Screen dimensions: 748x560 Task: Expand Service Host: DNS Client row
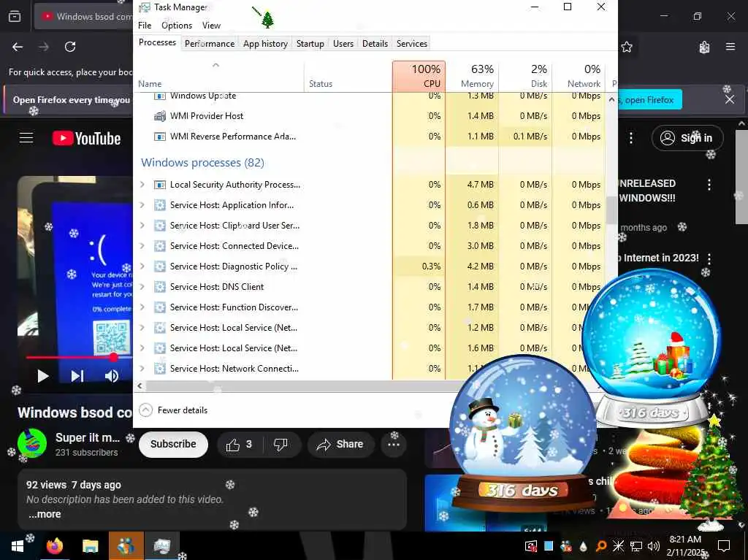(142, 287)
